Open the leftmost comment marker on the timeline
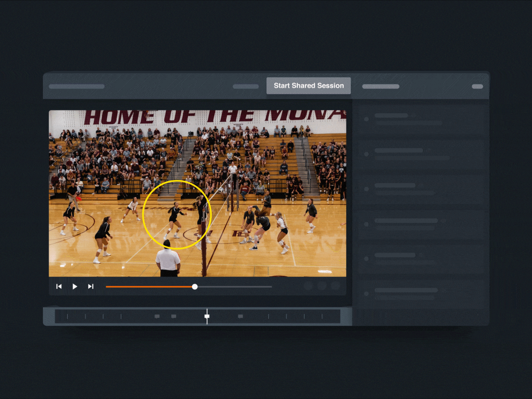This screenshot has height=399, width=532. tap(157, 316)
